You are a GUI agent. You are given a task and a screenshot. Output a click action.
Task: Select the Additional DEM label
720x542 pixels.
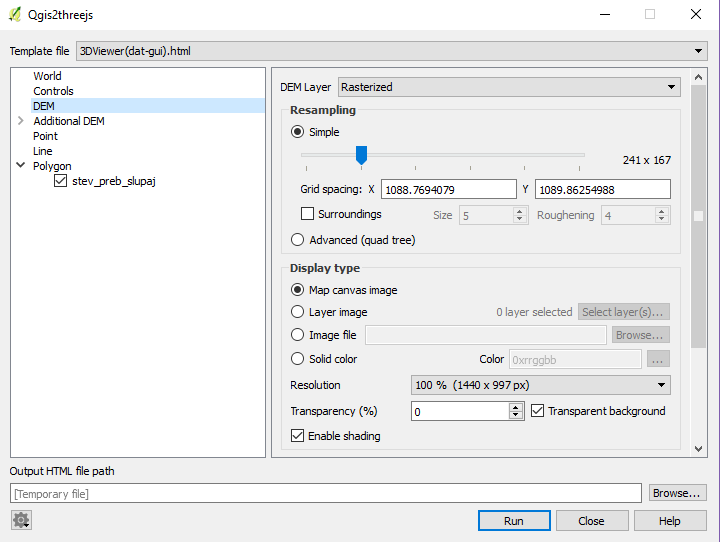[69, 121]
